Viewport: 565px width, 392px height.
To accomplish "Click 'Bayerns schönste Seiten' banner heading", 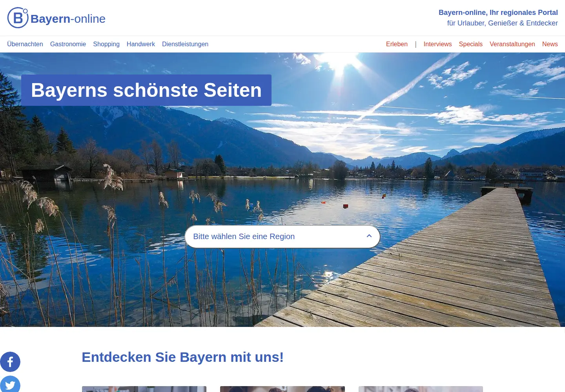I will point(146,90).
